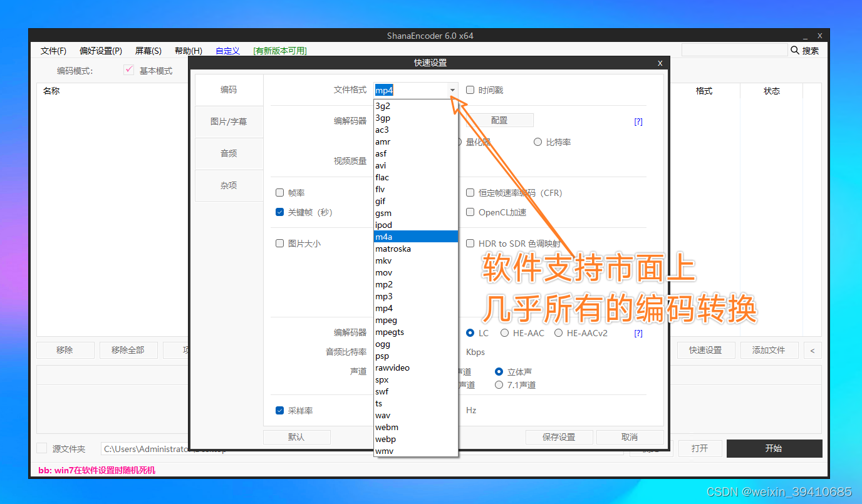This screenshot has height=504, width=862.
Task: Select mp3 from format list
Action: tap(416, 296)
